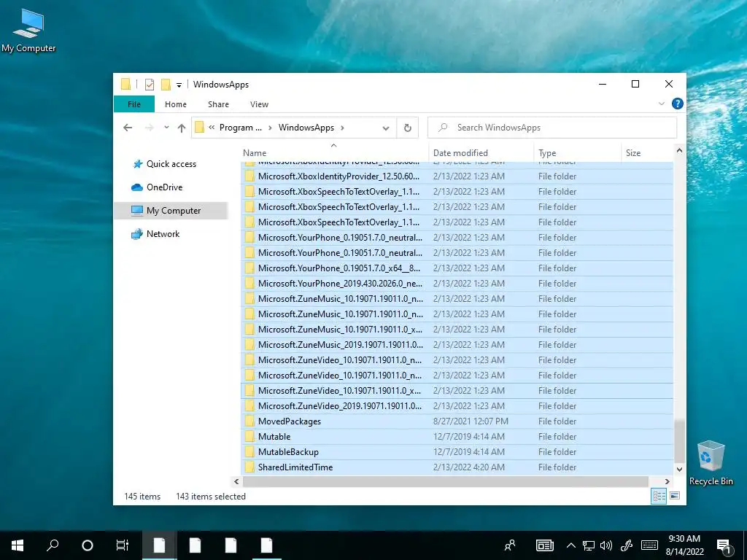This screenshot has width=747, height=560.
Task: Switch to the View ribbon tab
Action: 259,104
